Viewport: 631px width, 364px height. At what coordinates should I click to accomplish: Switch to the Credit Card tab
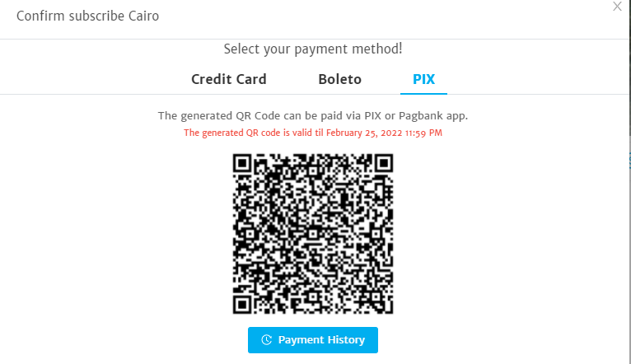(228, 79)
